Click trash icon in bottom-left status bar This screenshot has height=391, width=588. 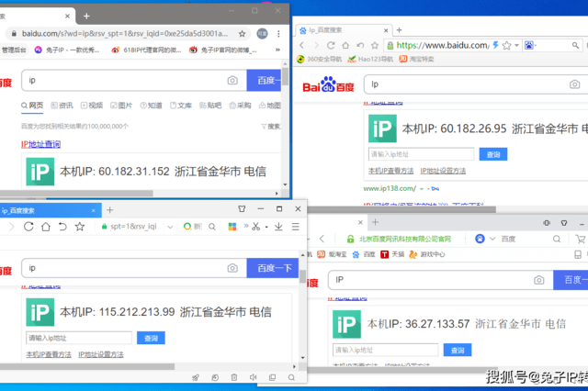(234, 377)
